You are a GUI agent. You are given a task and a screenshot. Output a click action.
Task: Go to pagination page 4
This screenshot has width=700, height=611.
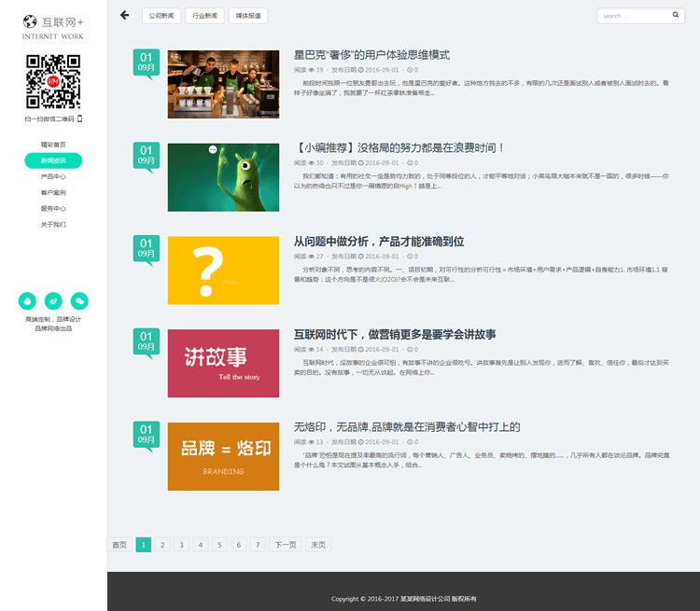201,545
